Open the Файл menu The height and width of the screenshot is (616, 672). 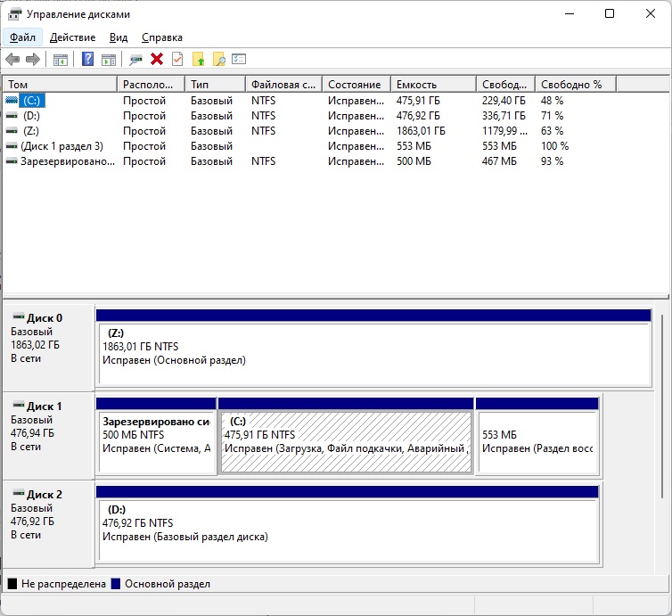pos(22,37)
